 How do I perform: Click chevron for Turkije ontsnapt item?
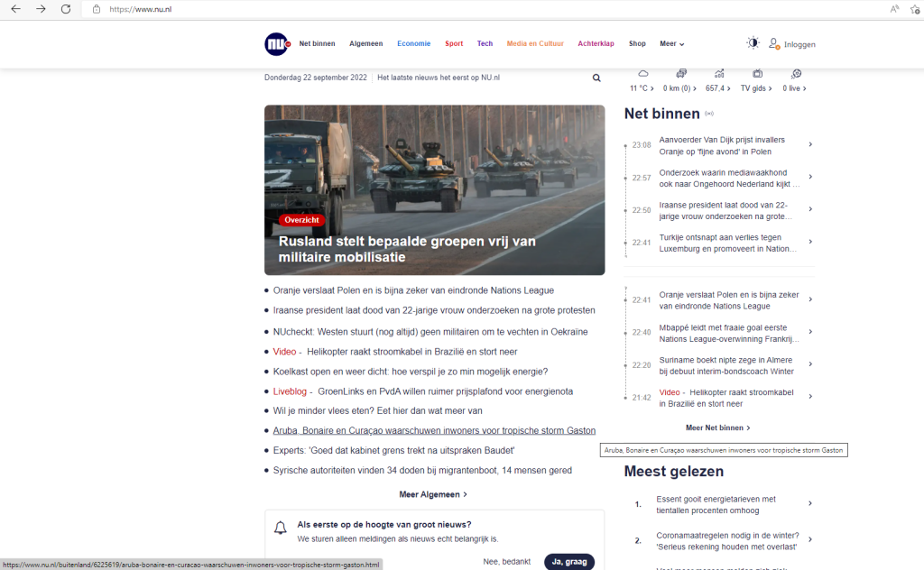[810, 242]
